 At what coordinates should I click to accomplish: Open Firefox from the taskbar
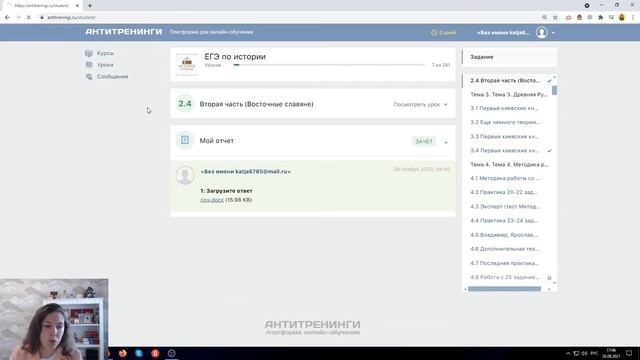[x=122, y=353]
